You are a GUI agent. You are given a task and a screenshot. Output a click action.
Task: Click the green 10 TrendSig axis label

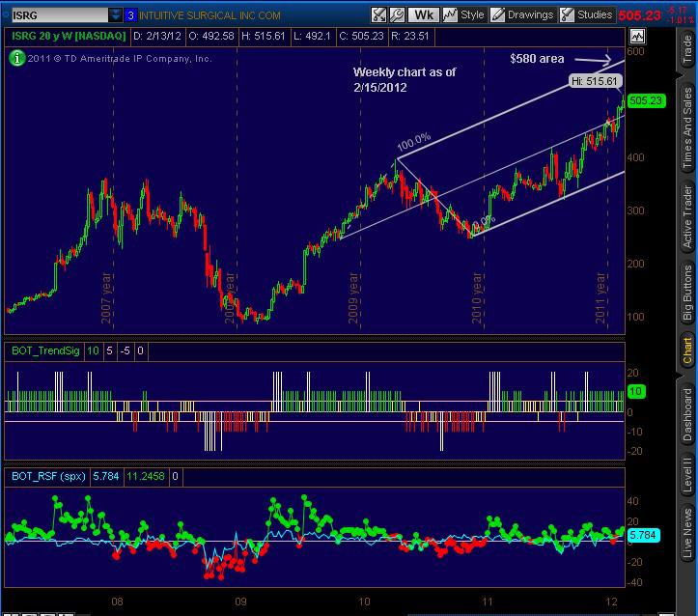636,392
